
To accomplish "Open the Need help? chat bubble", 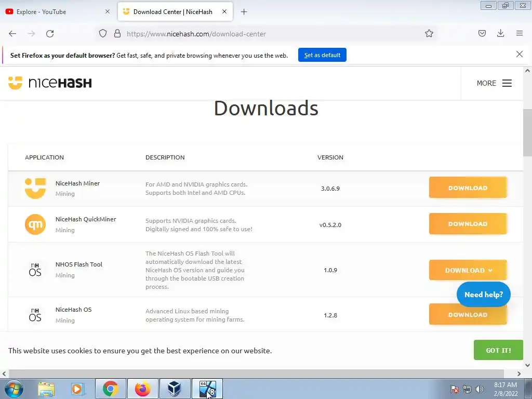I will click(x=484, y=295).
